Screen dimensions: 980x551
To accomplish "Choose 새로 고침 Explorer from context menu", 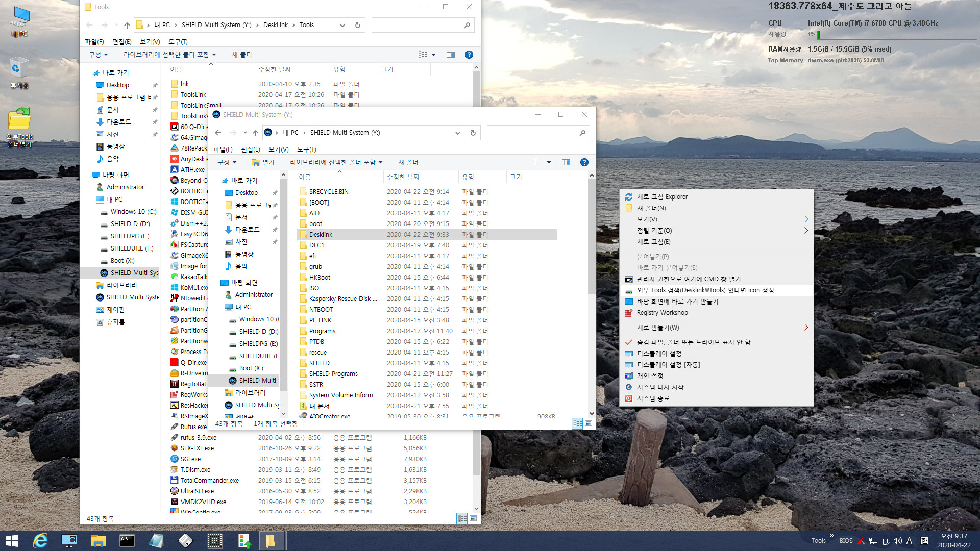I will (716, 197).
